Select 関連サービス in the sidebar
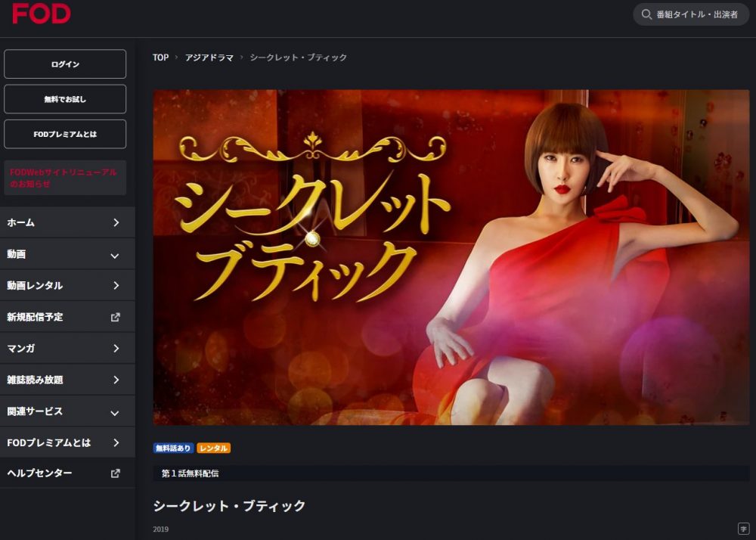 (x=67, y=411)
